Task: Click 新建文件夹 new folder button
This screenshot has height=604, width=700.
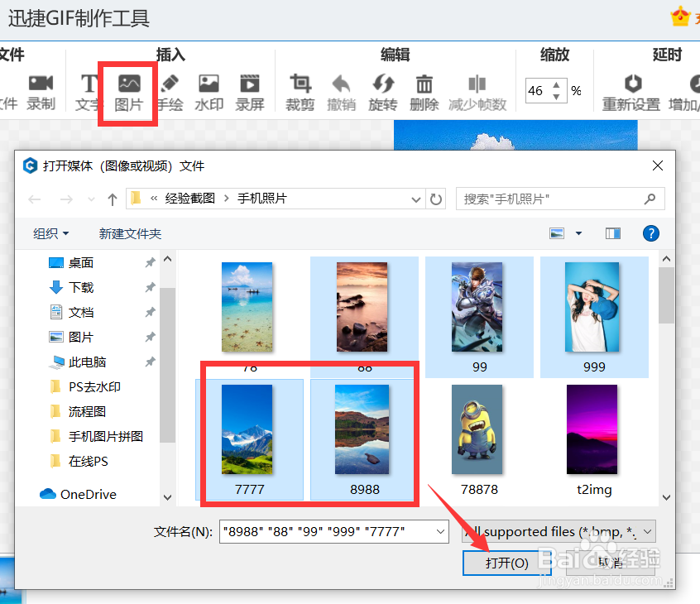Action: pyautogui.click(x=130, y=233)
